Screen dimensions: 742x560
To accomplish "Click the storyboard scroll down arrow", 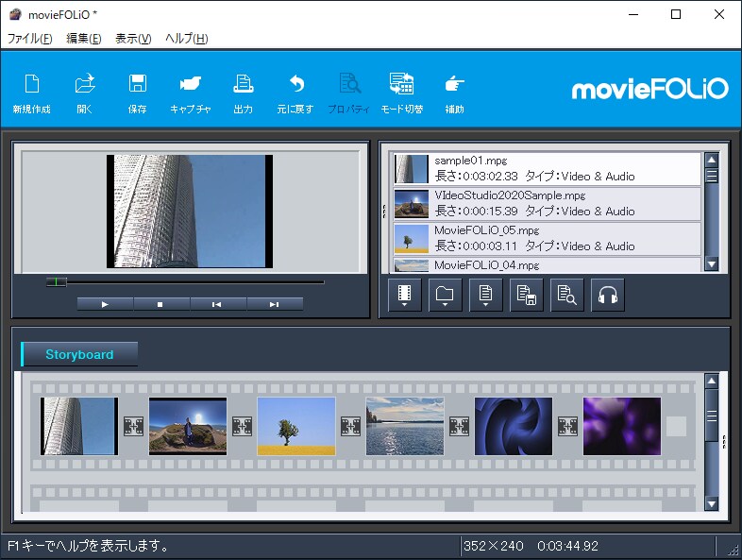I will [x=712, y=503].
